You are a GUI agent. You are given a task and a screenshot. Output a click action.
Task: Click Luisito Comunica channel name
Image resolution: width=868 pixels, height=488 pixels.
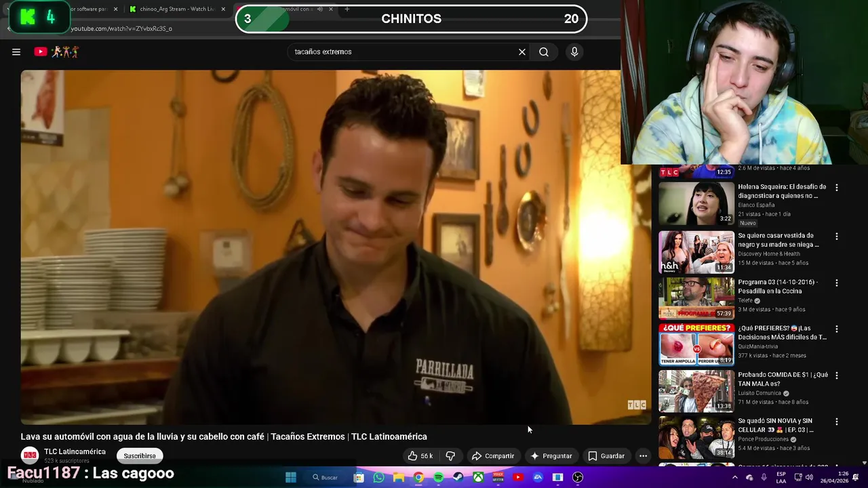(x=759, y=393)
